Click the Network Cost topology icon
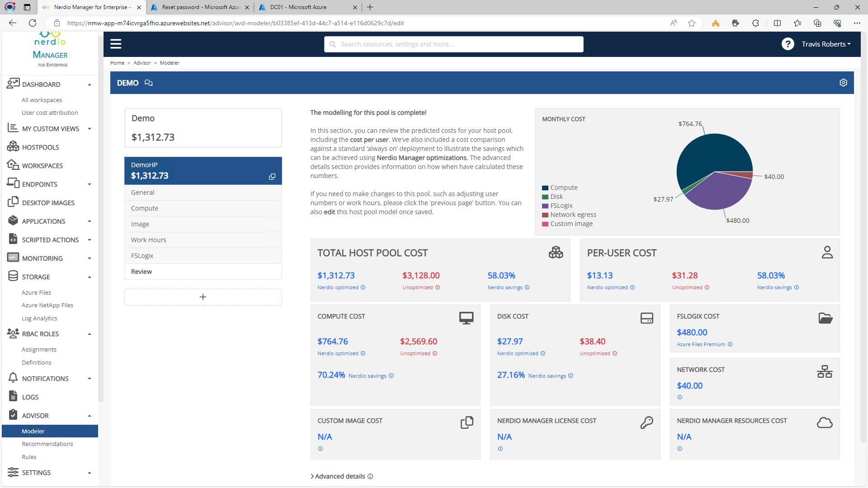Viewport: 868px width, 488px height. click(x=825, y=371)
